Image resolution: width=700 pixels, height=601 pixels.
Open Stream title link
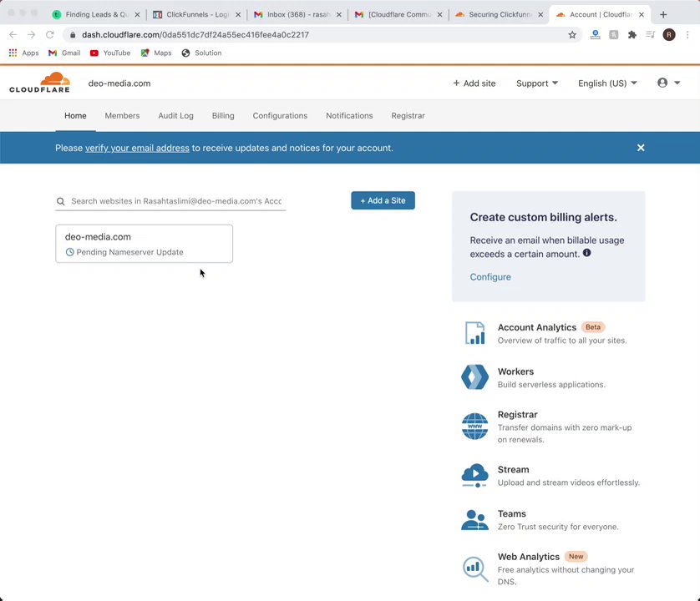(514, 470)
